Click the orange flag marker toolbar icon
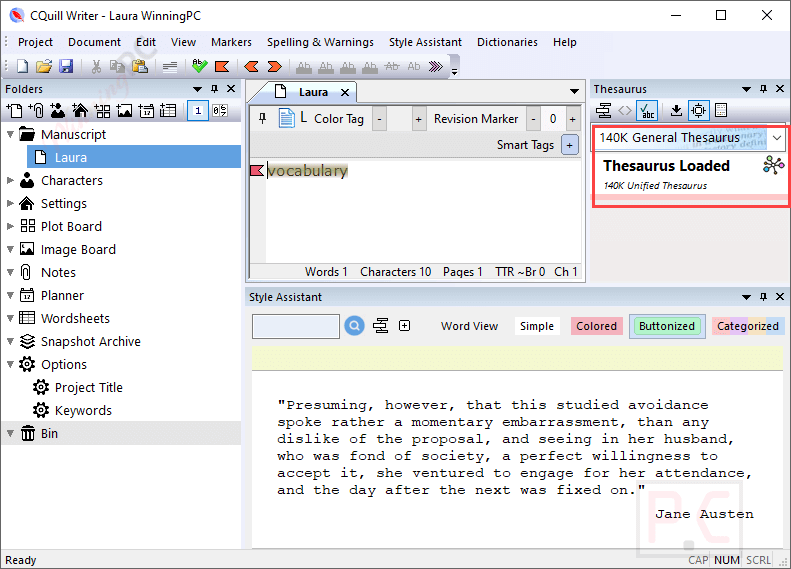The width and height of the screenshot is (791, 569). pos(222,66)
